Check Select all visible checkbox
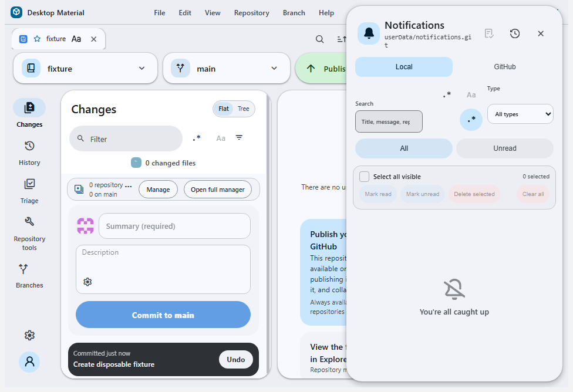This screenshot has height=392, width=573. (365, 177)
